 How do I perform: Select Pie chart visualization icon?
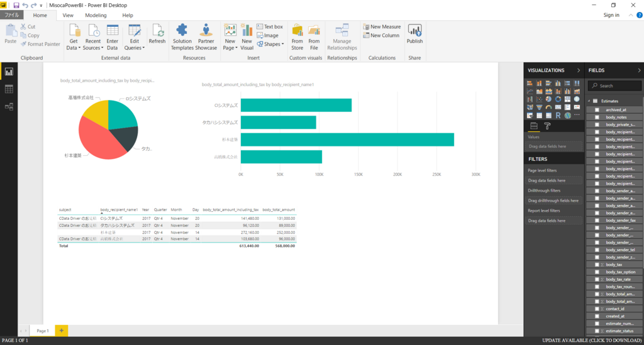pos(548,99)
